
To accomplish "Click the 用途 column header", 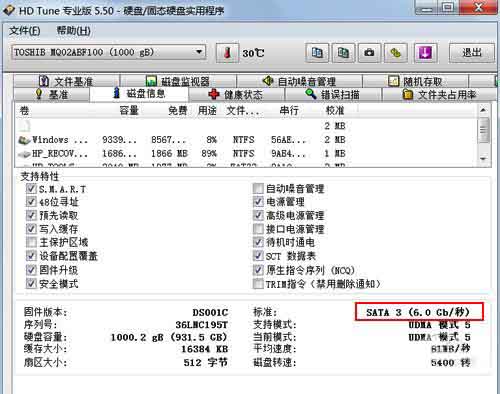I will point(207,110).
